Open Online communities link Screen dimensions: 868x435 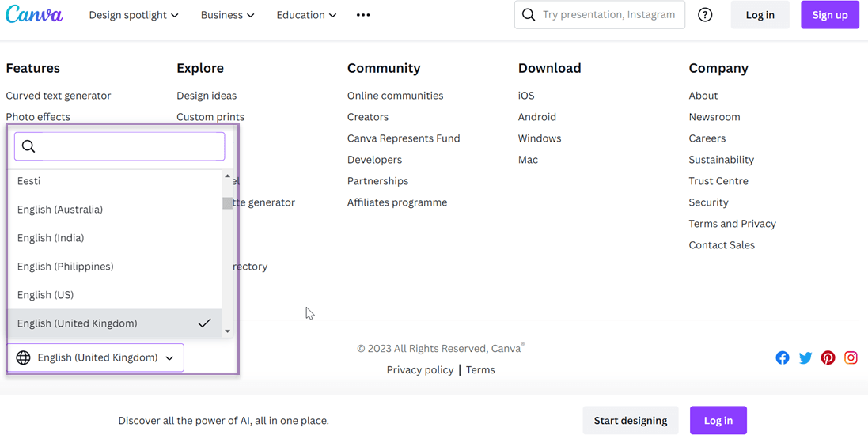point(396,96)
